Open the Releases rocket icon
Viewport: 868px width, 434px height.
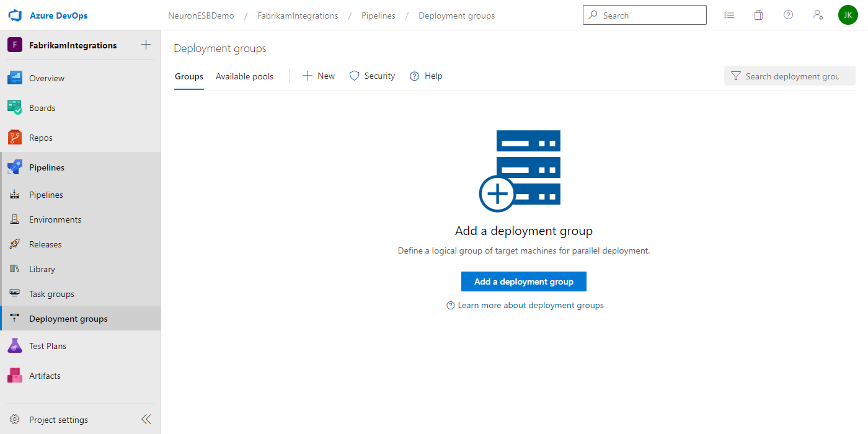point(15,244)
